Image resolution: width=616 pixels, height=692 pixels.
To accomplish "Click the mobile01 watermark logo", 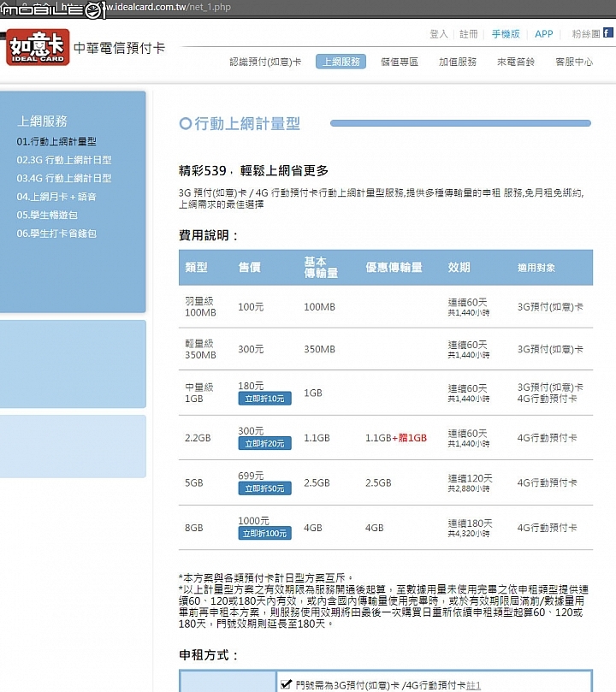I will (x=52, y=9).
